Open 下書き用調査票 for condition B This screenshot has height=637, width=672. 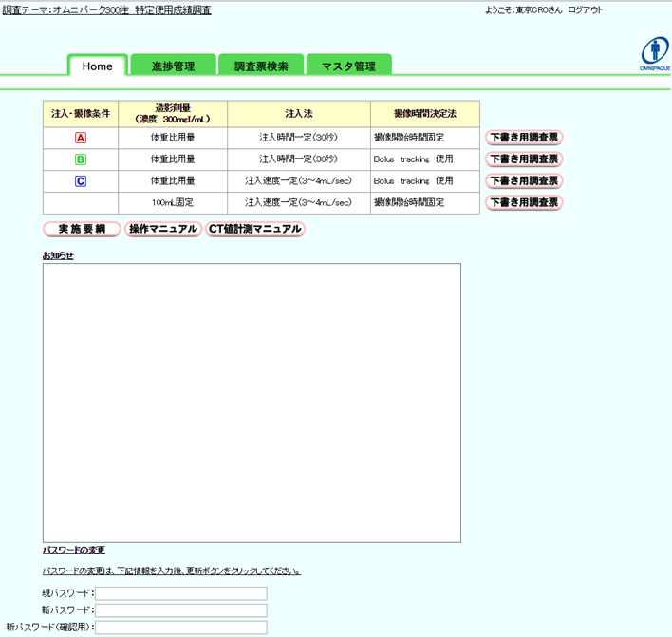524,159
